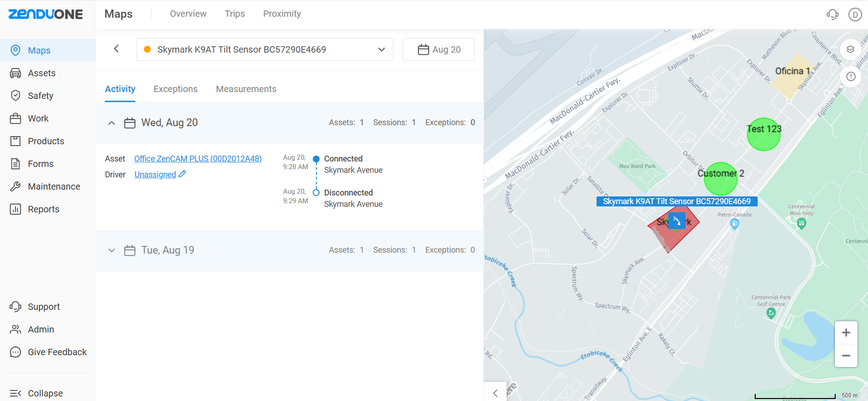Click the Max Ward Park label
Viewport: 868px width, 401px height.
pyautogui.click(x=637, y=166)
